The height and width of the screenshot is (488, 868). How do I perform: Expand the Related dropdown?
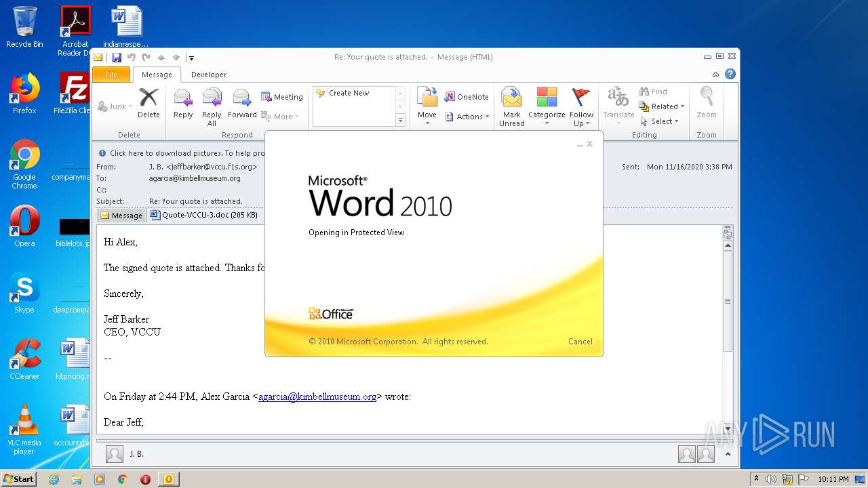tap(661, 106)
